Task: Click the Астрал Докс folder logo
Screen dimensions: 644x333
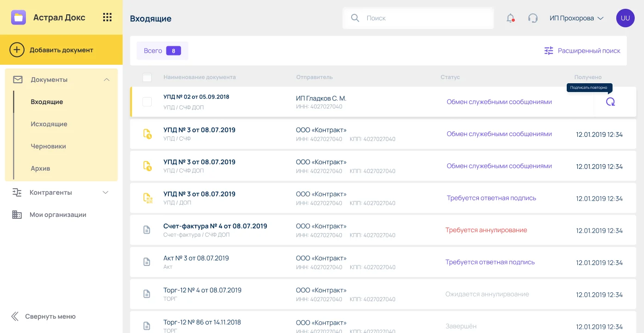Action: tap(19, 18)
